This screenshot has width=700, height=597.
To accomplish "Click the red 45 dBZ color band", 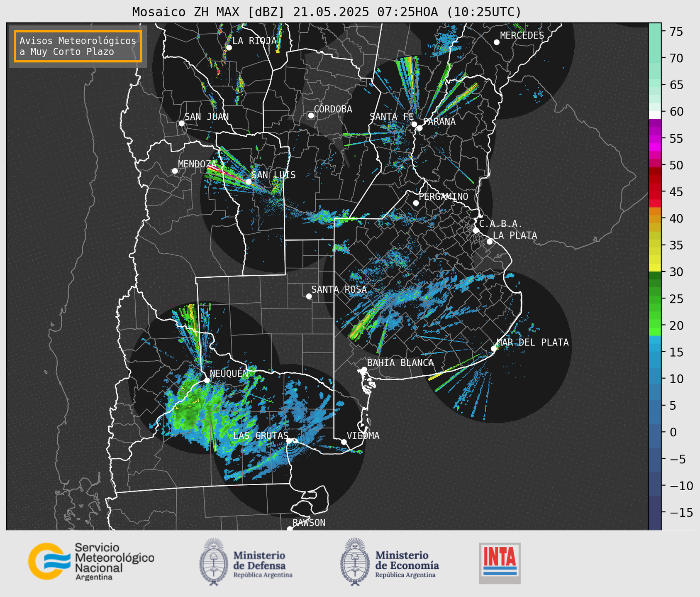I will pos(655,191).
